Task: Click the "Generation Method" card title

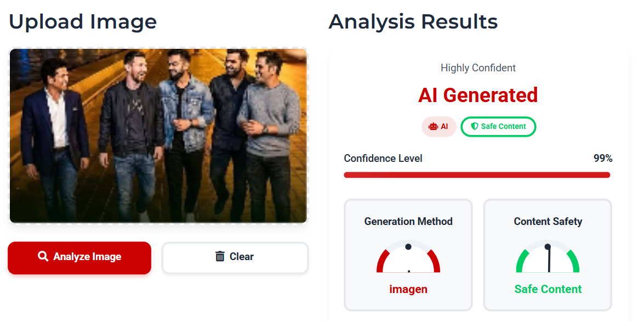Action: point(408,222)
